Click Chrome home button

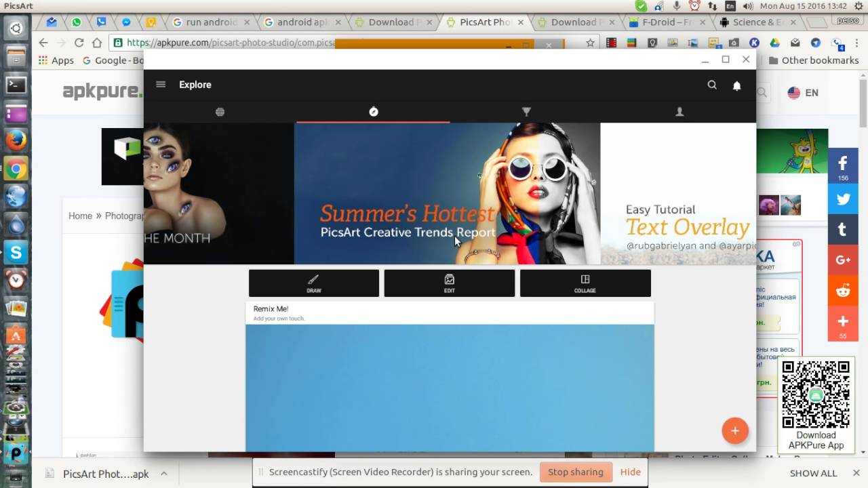coord(97,43)
